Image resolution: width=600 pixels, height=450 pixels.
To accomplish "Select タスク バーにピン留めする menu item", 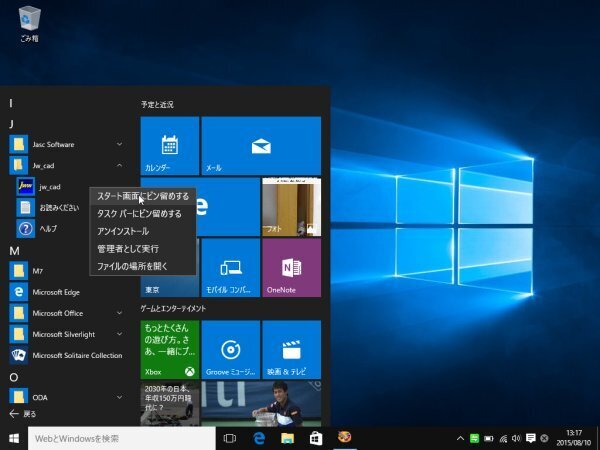I will 143,214.
